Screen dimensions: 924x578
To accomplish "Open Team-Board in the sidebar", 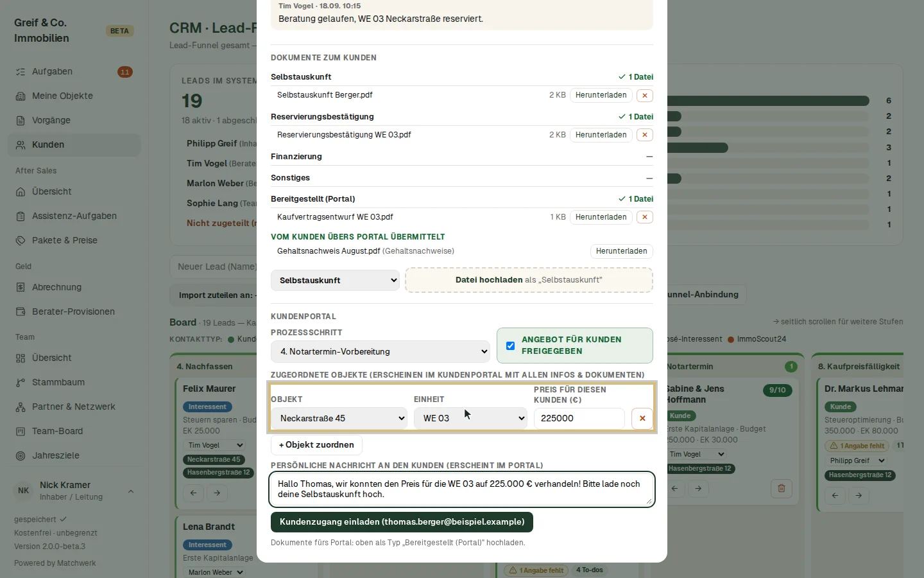I will point(74,432).
